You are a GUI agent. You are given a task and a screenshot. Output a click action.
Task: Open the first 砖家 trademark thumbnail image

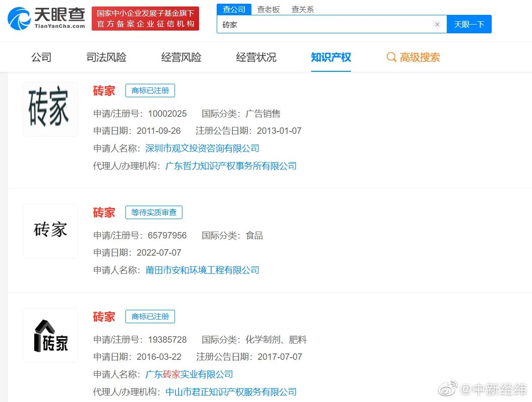(x=50, y=109)
